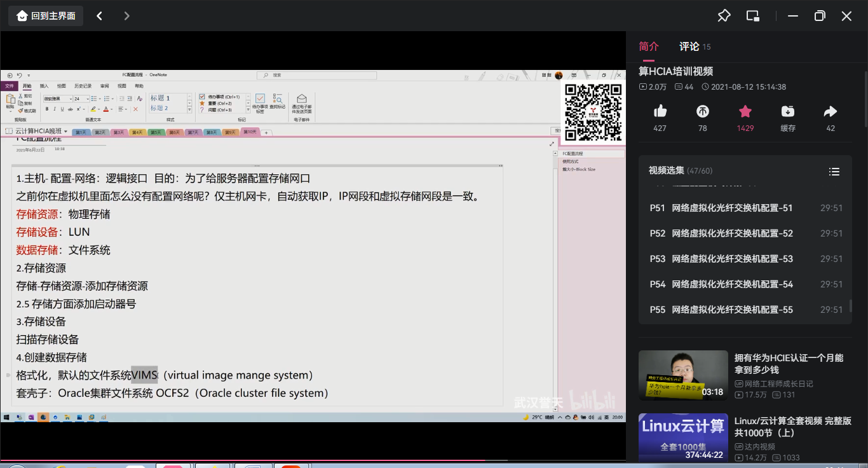Expand the styles gallery arrow
Screen dimensions: 868x468
pos(189,111)
